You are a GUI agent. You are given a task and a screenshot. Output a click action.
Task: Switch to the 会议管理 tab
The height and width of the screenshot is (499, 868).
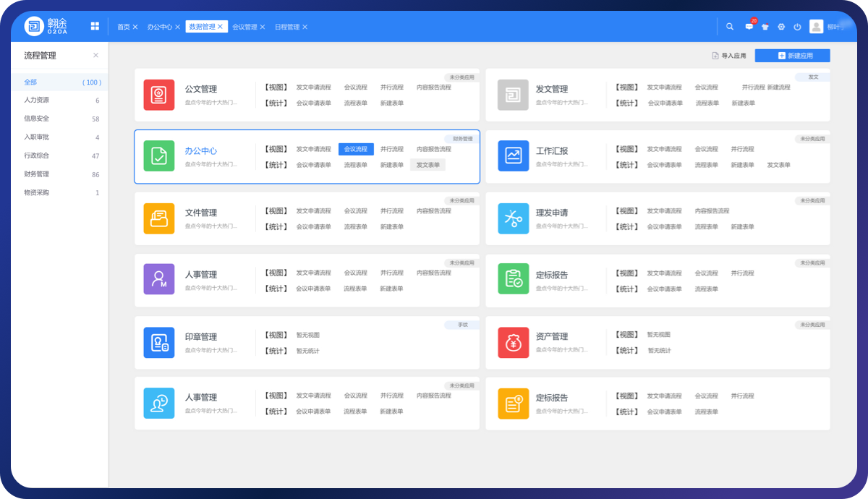[x=244, y=27]
